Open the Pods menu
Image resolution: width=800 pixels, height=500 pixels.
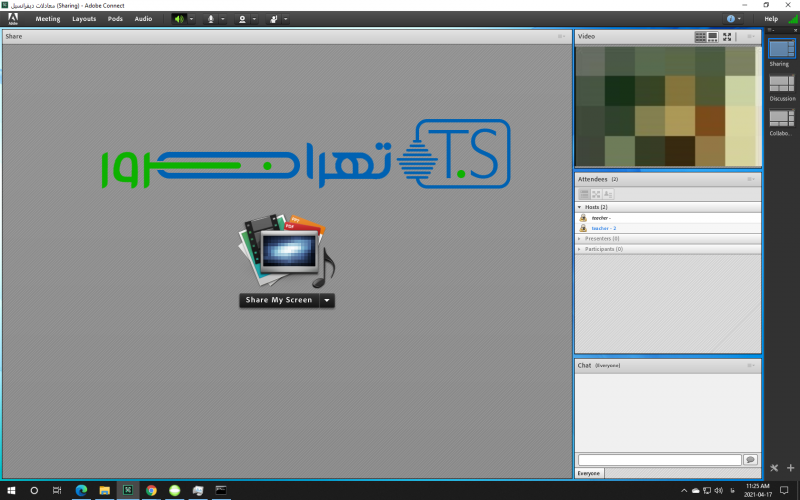[x=115, y=19]
